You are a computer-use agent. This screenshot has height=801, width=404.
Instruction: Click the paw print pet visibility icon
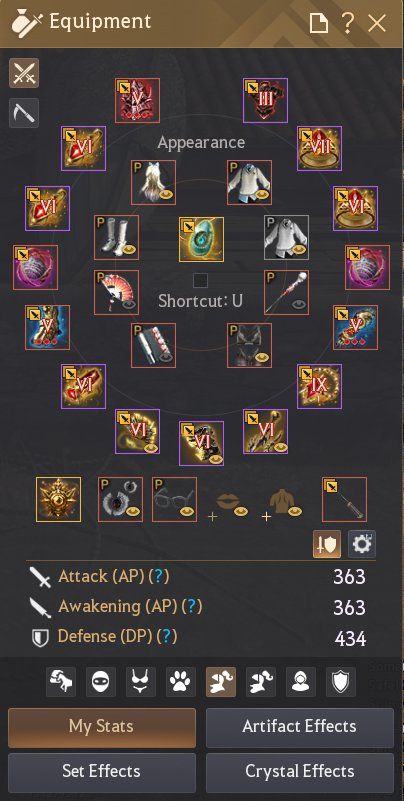coord(181,682)
